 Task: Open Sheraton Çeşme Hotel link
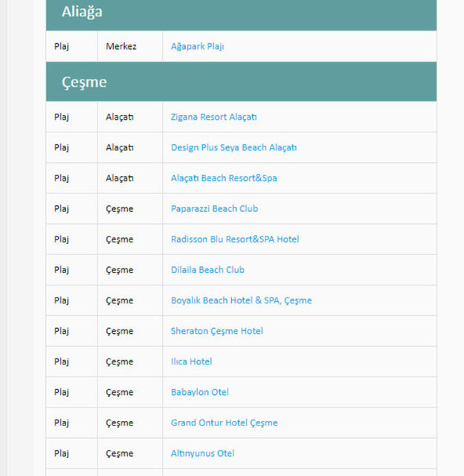(x=216, y=331)
